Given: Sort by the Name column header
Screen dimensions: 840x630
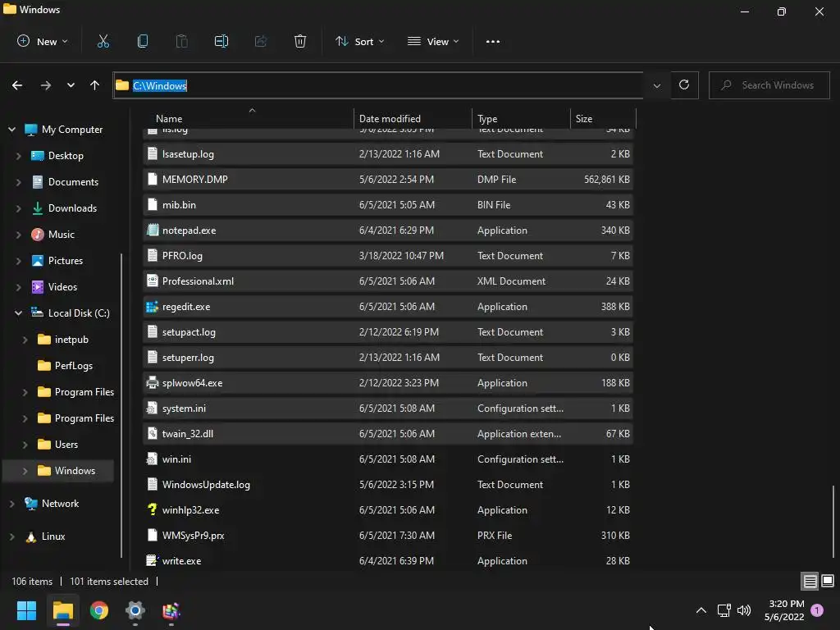Looking at the screenshot, I should point(249,118).
